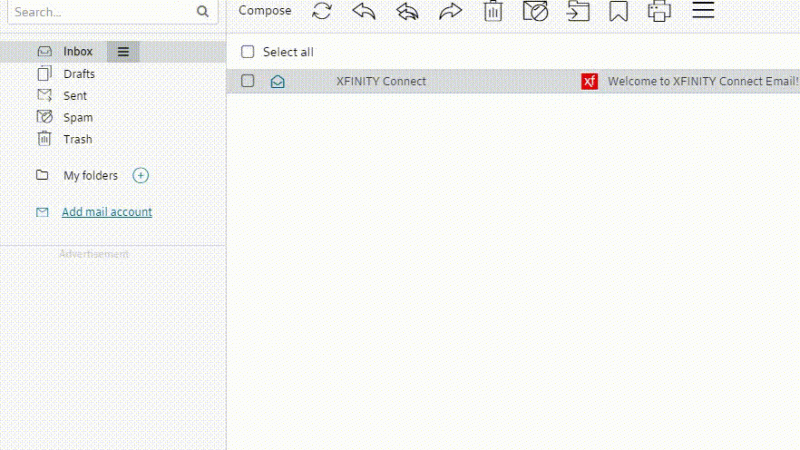Click the bookmark flag icon

click(619, 11)
